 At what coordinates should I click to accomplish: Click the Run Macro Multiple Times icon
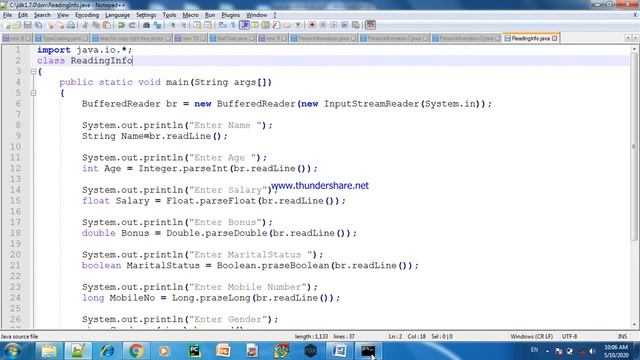pyautogui.click(x=344, y=25)
